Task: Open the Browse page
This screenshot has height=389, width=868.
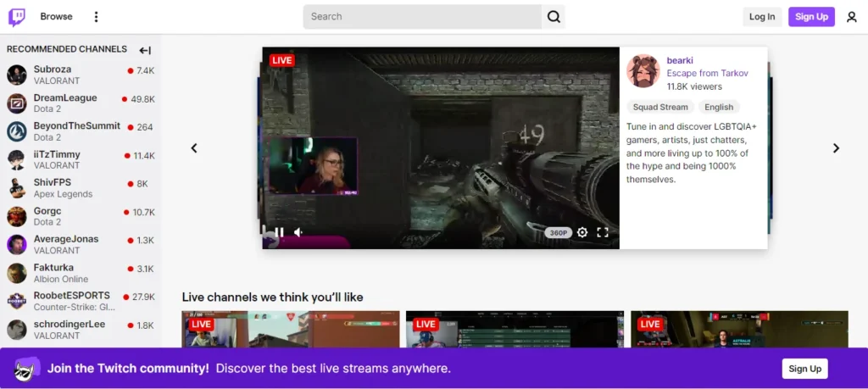Action: tap(56, 17)
